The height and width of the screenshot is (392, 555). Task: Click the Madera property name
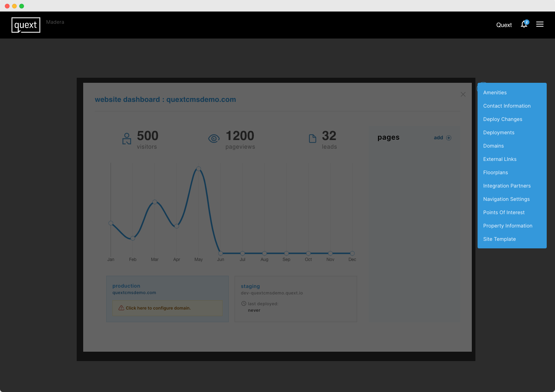click(x=55, y=22)
